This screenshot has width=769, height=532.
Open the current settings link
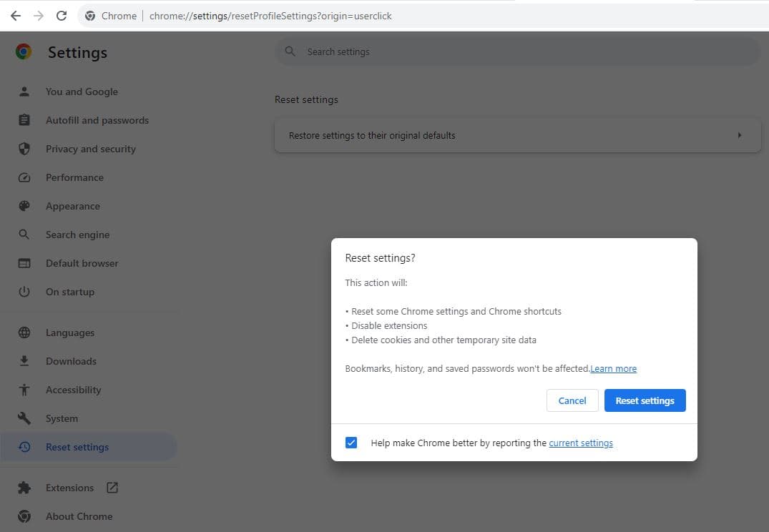[580, 443]
